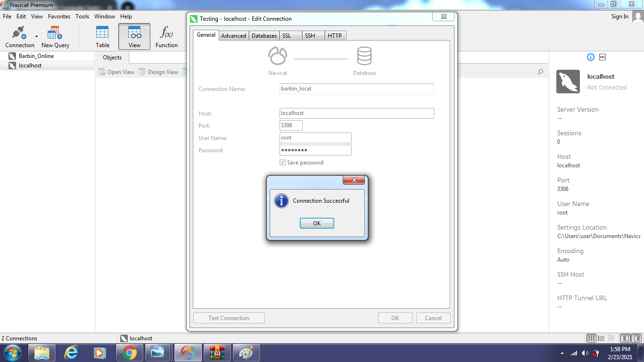Click the Connection Name input field
Viewport: 644px width, 362px height.
tap(356, 89)
